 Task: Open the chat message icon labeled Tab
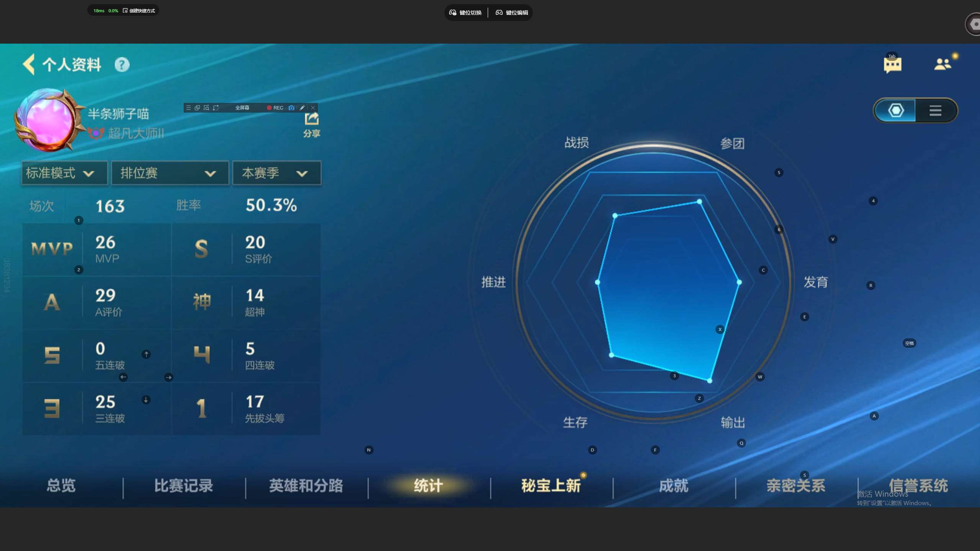pos(892,64)
